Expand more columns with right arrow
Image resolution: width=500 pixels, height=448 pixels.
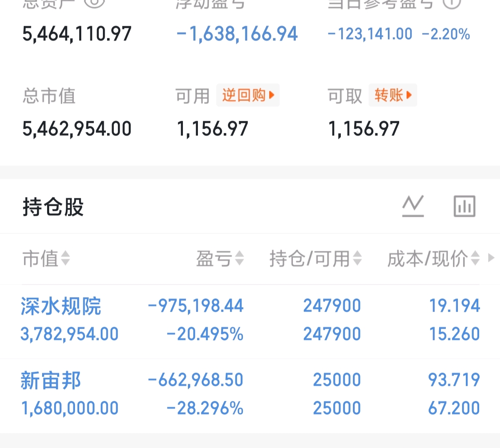(491, 258)
